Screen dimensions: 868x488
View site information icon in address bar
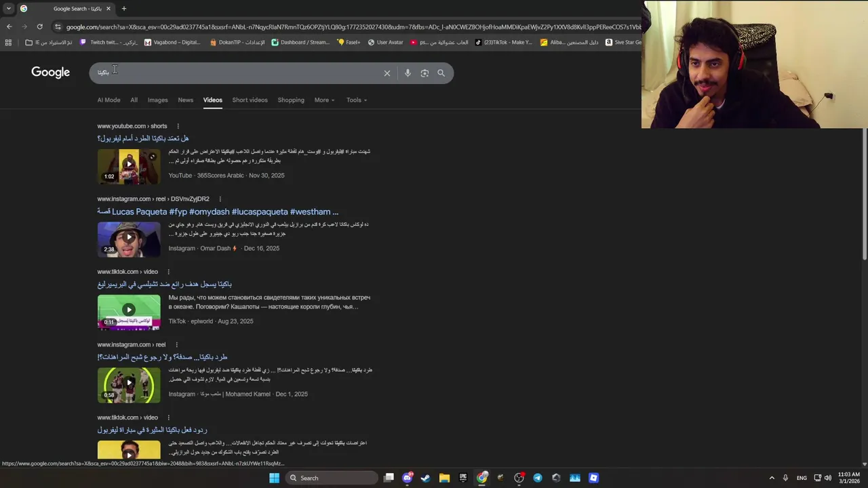(58, 26)
